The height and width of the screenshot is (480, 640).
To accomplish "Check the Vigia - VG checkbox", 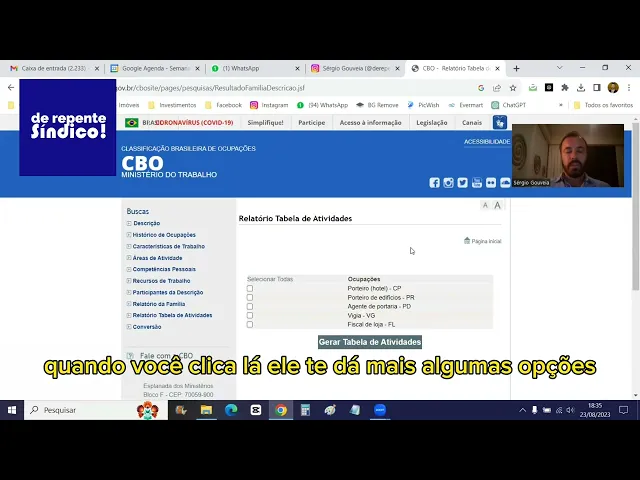I will coord(250,316).
